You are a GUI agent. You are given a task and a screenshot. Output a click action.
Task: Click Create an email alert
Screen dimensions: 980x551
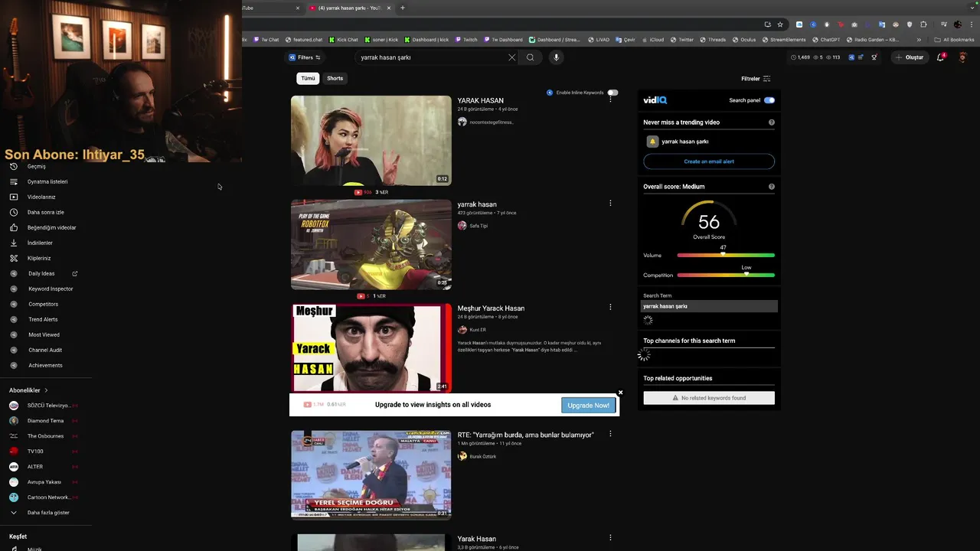tap(709, 161)
